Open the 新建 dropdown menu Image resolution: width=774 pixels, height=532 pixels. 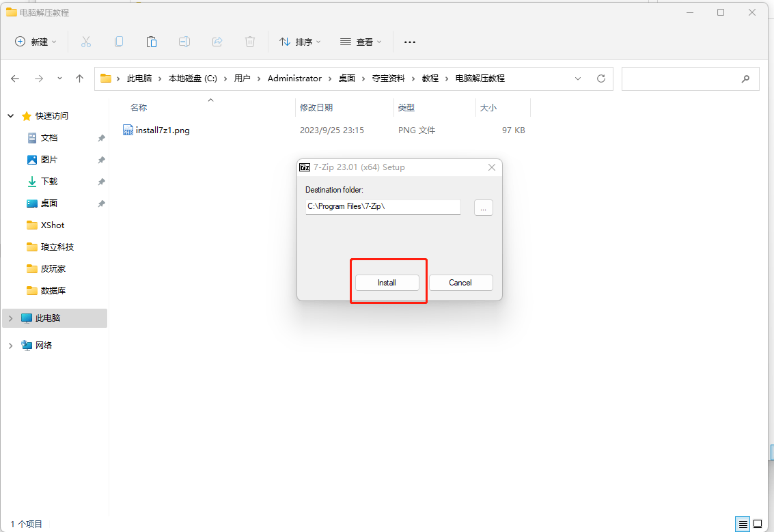(36, 42)
